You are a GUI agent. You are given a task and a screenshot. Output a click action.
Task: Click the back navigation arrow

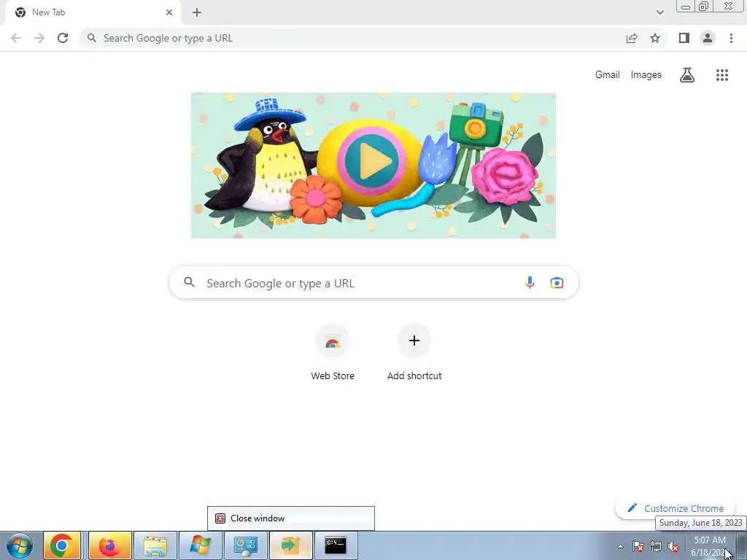16,38
